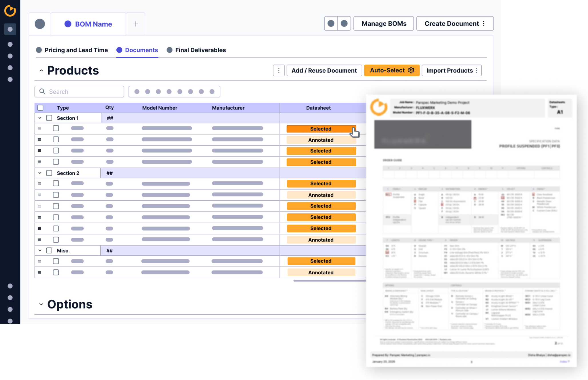Click the Add / Reuse Document button
This screenshot has width=588, height=380.
[324, 71]
